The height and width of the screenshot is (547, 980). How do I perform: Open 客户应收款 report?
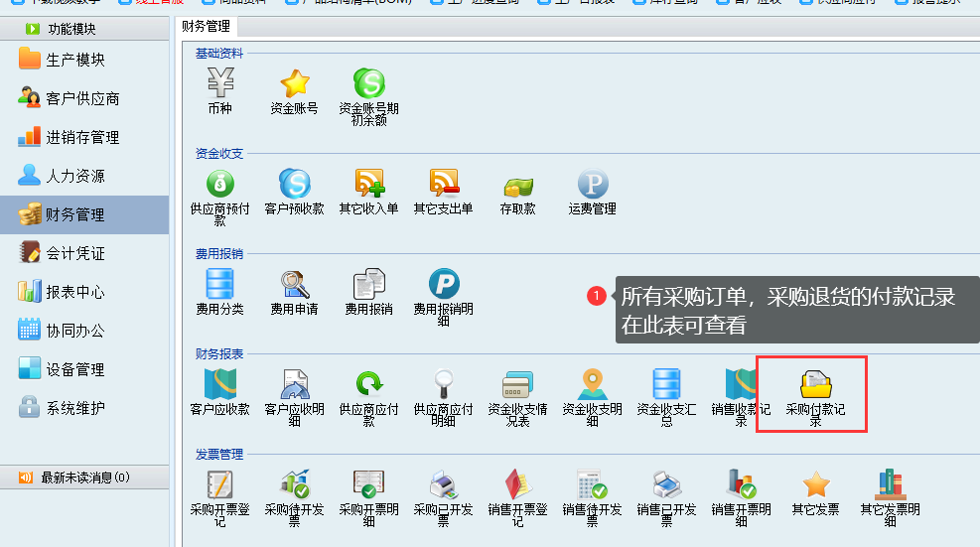pos(219,385)
